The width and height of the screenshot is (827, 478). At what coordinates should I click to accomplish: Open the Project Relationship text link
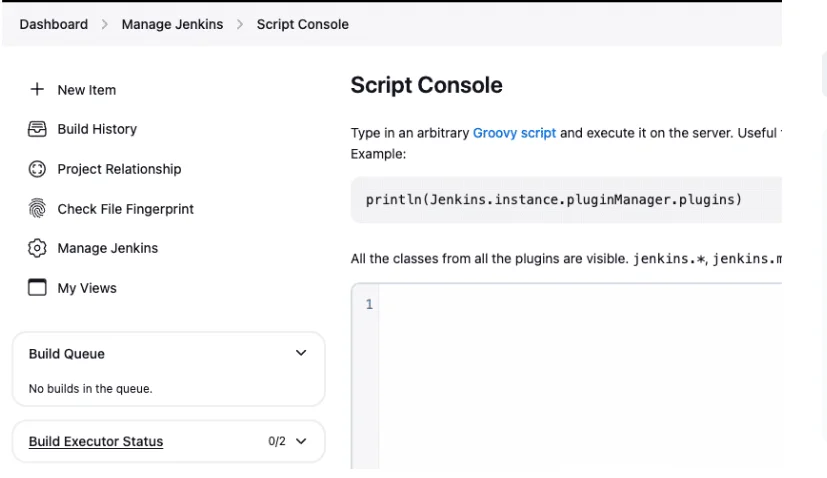[119, 169]
